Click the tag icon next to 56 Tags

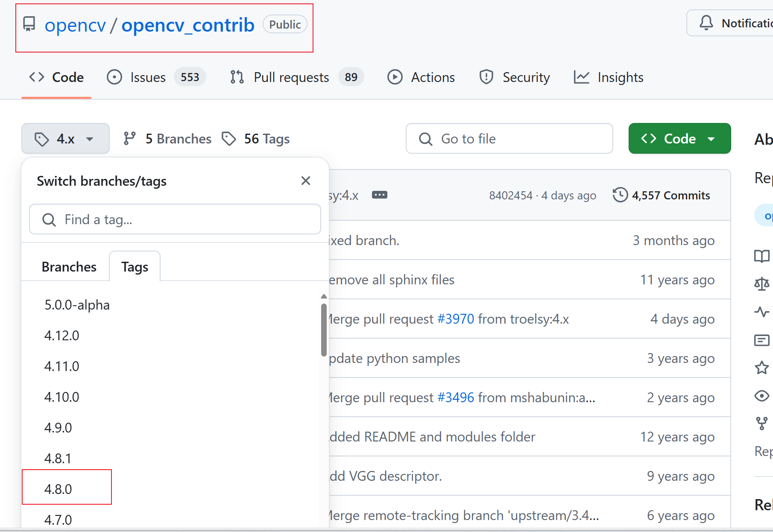[229, 139]
